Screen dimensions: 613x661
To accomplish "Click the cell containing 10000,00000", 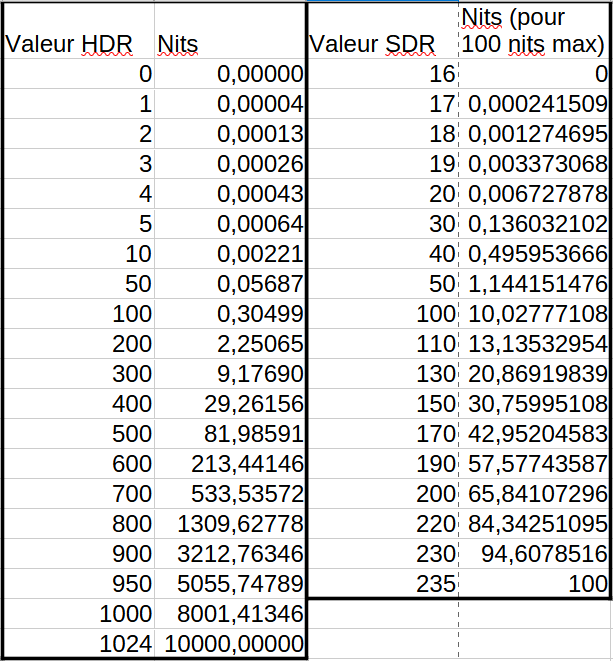I will (x=230, y=644).
